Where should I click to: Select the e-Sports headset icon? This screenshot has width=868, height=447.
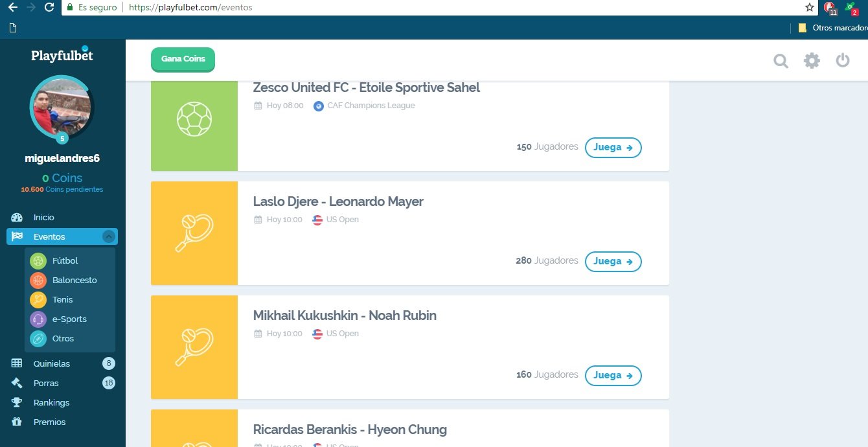click(38, 319)
